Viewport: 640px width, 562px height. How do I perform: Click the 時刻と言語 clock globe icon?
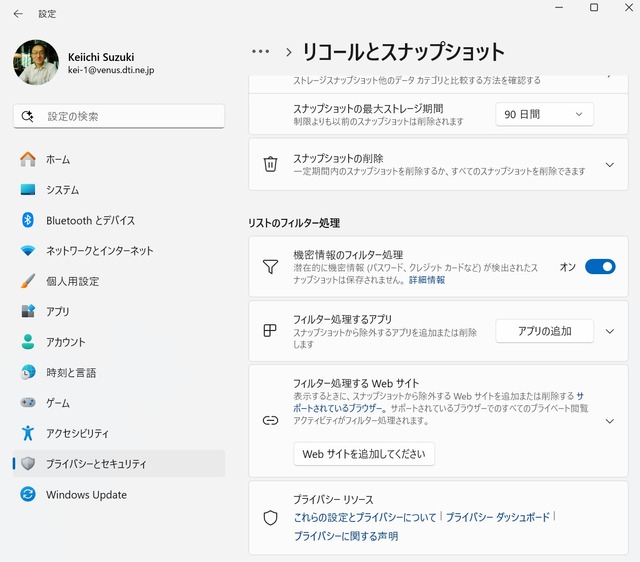(28, 372)
